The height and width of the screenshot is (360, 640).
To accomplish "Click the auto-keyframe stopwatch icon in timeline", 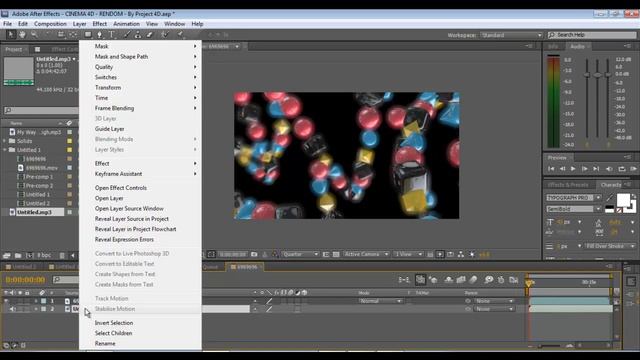I will click(501, 280).
